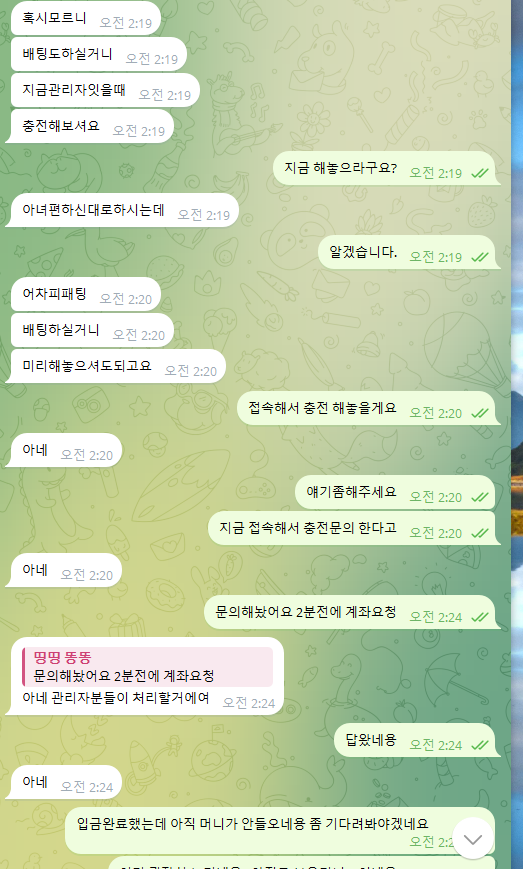
Task: Click read checkmarks on 알겠습니다. message
Action: coord(480,257)
